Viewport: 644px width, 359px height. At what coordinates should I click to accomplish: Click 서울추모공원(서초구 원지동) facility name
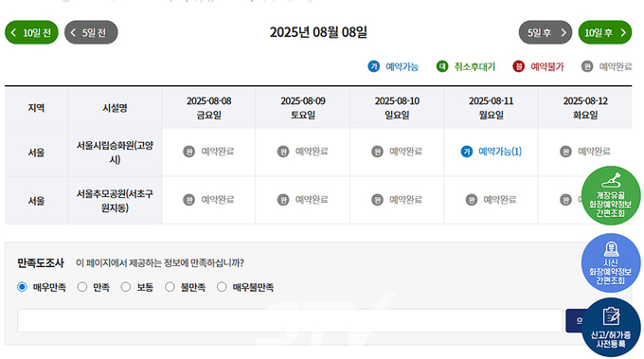115,201
